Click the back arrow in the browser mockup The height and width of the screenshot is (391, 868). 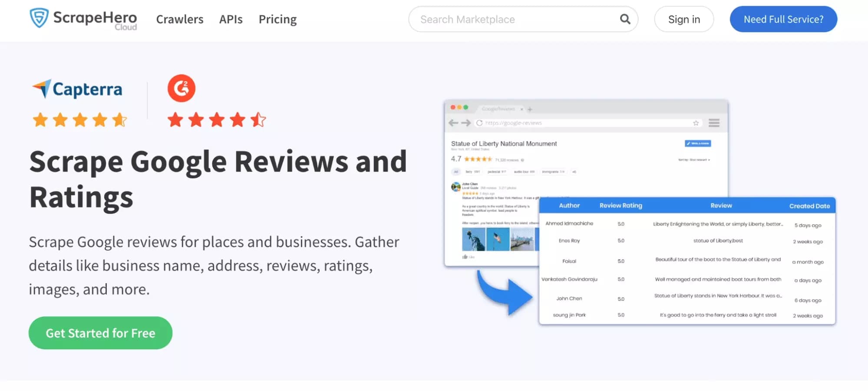[x=453, y=123]
